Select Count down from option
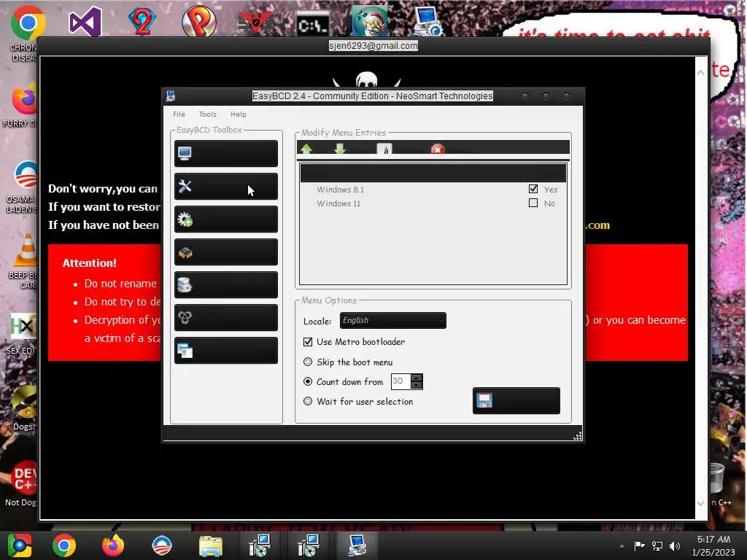Viewport: 747px width, 560px height. 308,381
